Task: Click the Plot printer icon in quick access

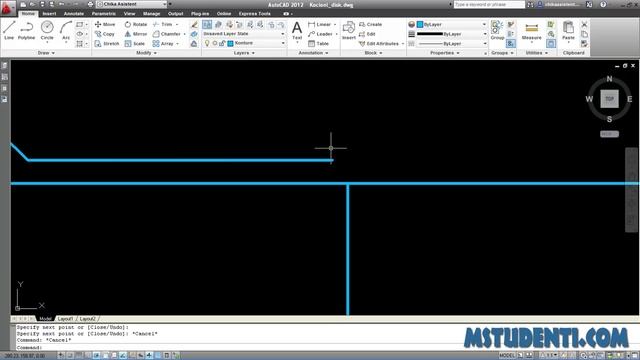Action: coord(90,4)
